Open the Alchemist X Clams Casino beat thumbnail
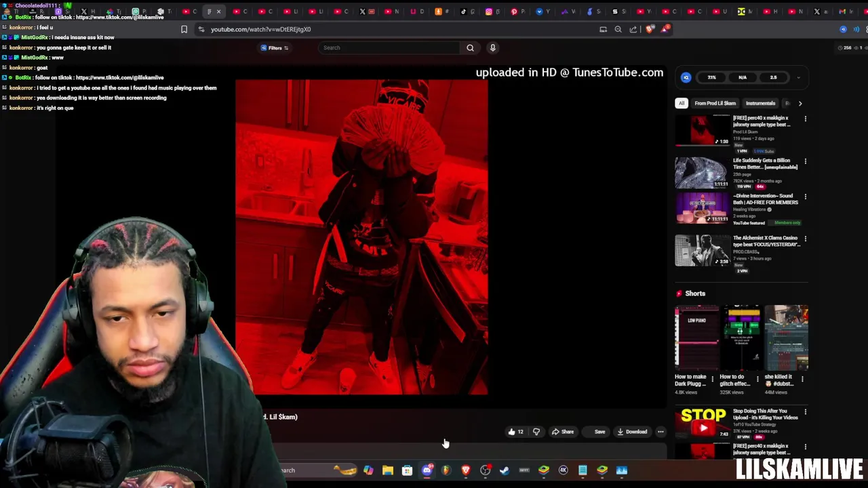 [702, 250]
